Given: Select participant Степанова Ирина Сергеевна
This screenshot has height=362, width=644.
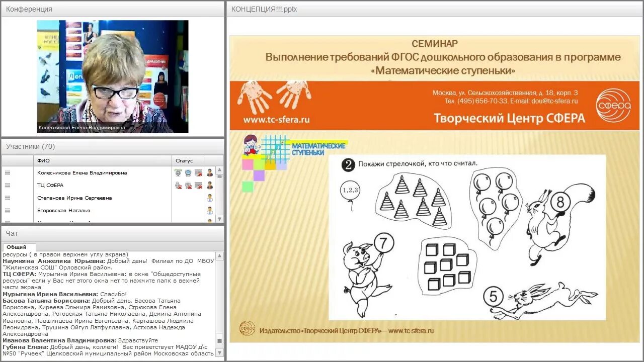Looking at the screenshot, I should (74, 198).
